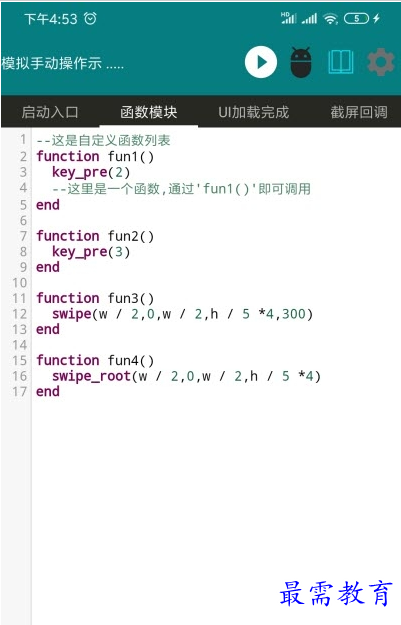401x625 pixels.
Task: Place cursor on comment 这是自定义函数列表
Action: 104,140
